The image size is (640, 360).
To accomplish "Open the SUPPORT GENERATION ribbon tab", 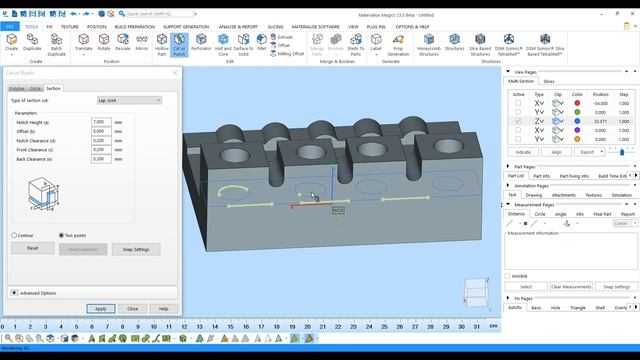I will 186,27.
